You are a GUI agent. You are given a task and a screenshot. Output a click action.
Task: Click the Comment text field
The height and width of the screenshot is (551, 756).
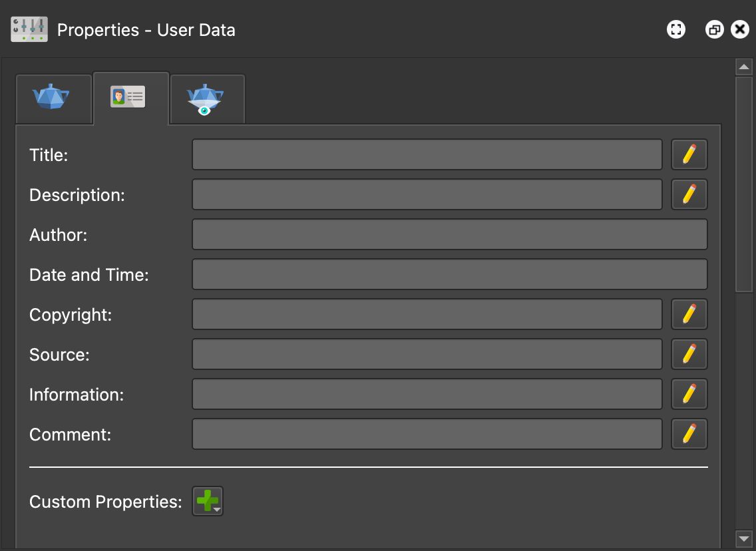[x=427, y=434]
